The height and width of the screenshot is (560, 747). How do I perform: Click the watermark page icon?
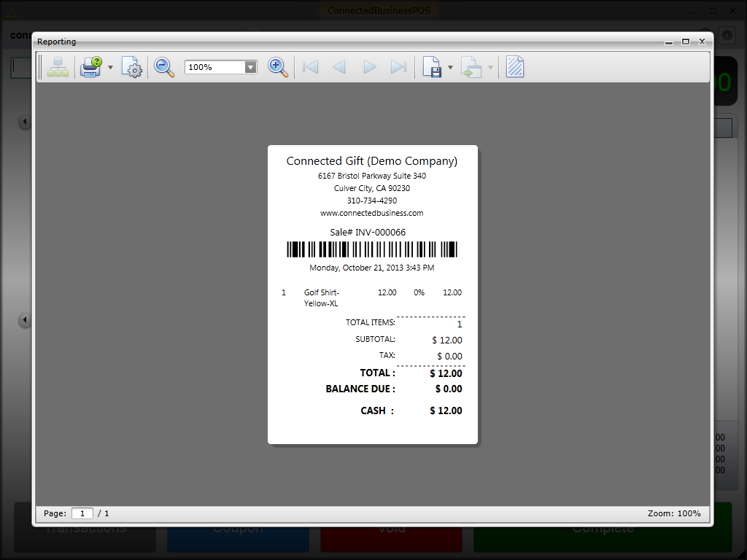[x=515, y=68]
